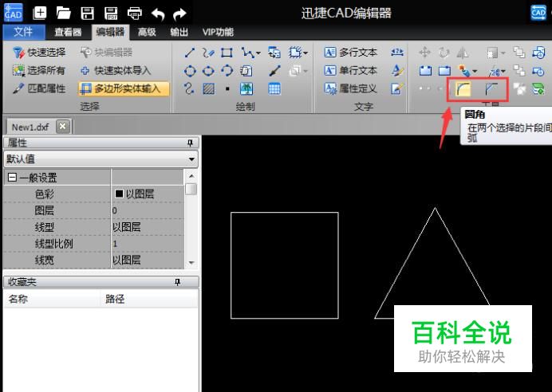Click 快速实体导入 button

116,71
